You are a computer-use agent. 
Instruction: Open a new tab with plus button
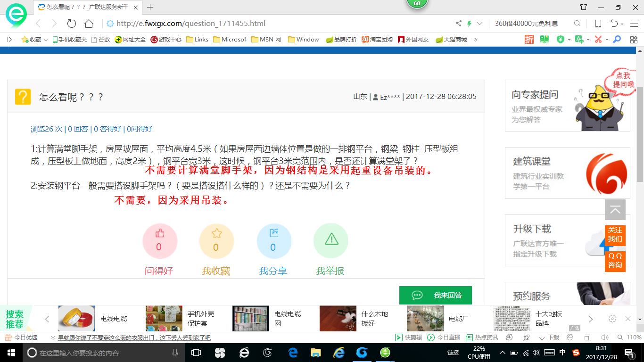150,7
